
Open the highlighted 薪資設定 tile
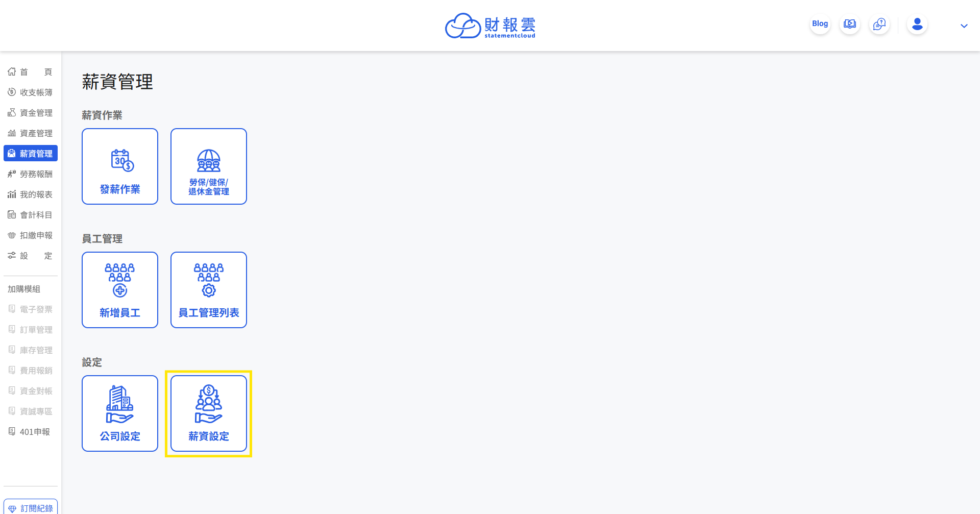click(209, 413)
